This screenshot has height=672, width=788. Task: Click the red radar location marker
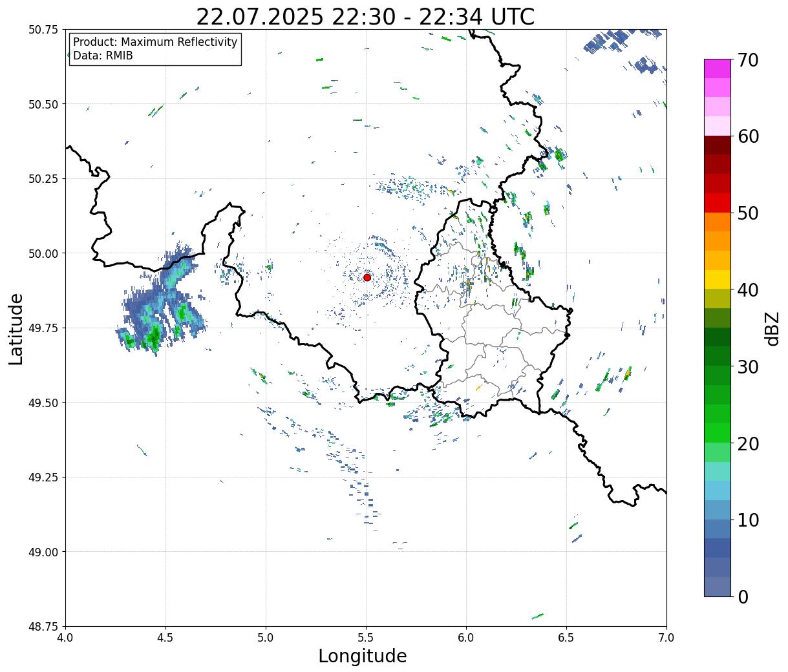coord(367,277)
